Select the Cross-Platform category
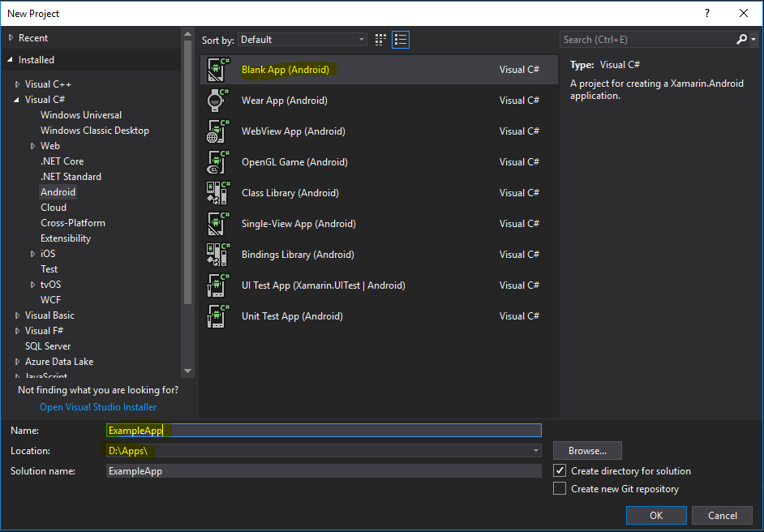This screenshot has width=764, height=532. pyautogui.click(x=73, y=223)
